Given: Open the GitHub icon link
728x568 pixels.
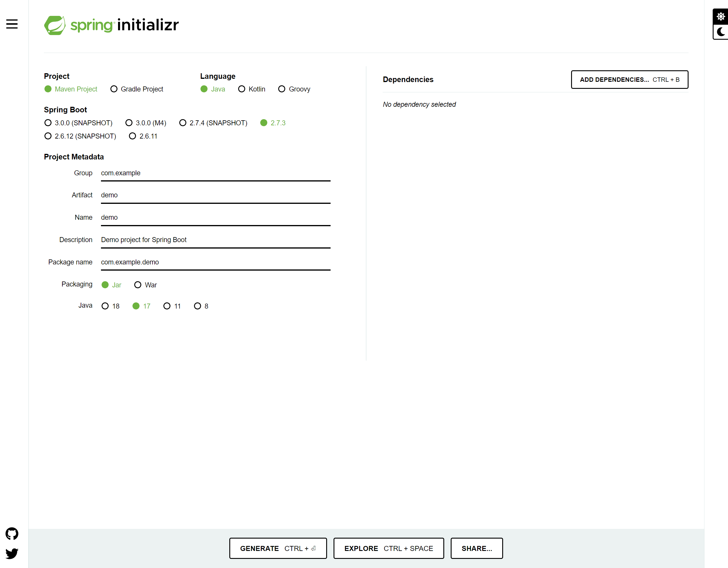Looking at the screenshot, I should click(12, 534).
